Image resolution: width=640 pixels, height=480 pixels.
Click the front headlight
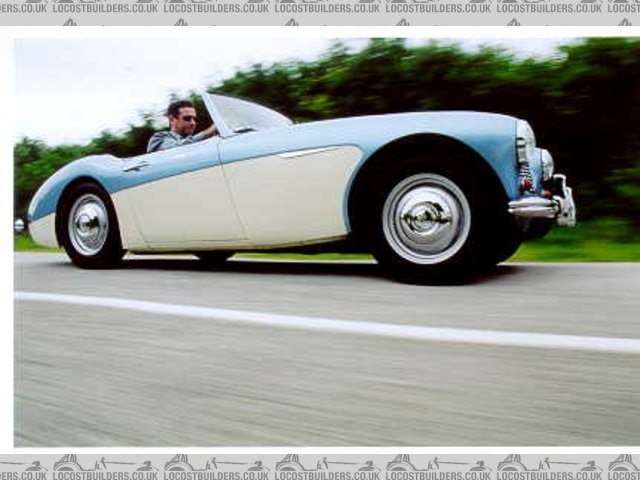(x=526, y=146)
